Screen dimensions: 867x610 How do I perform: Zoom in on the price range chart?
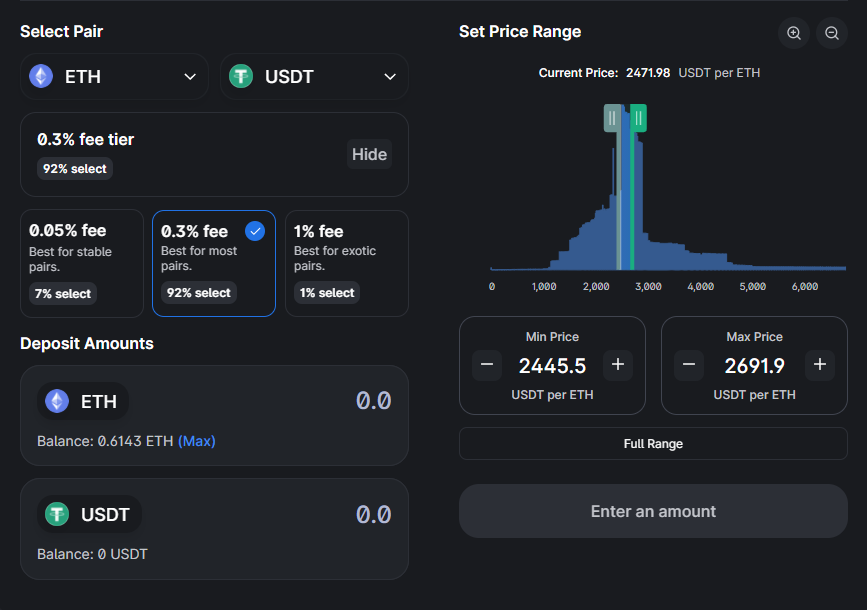point(794,33)
